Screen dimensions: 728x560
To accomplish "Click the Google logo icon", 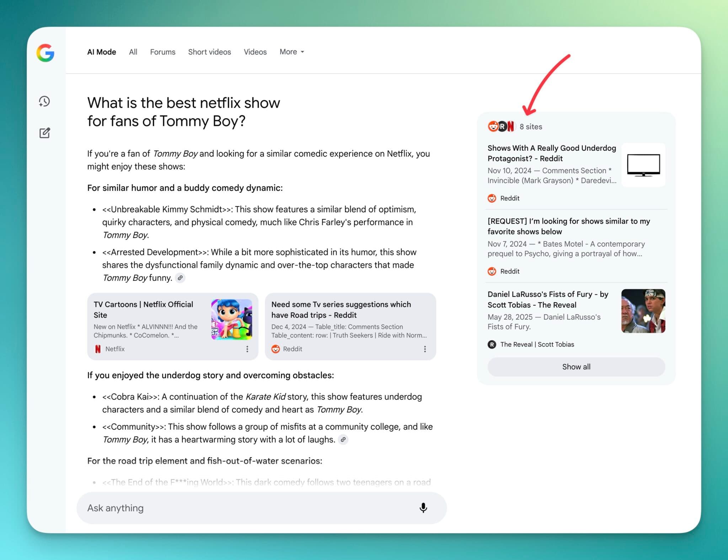I will click(45, 53).
